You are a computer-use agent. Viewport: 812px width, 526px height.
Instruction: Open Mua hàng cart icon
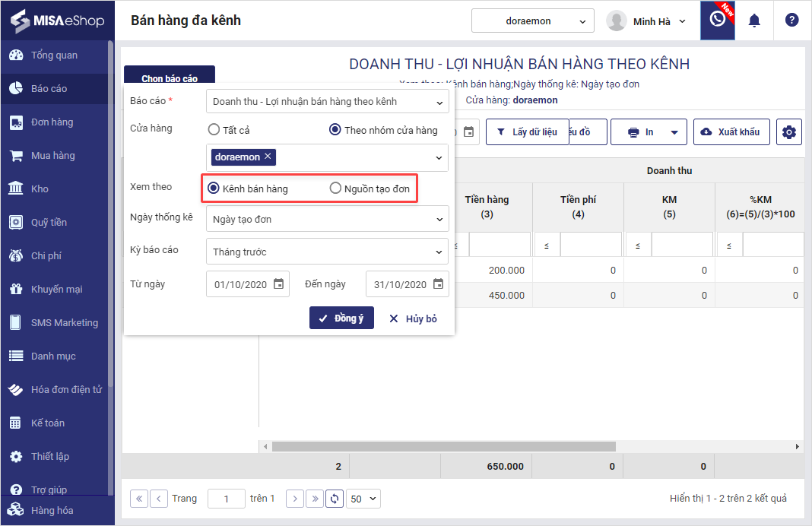pos(16,156)
